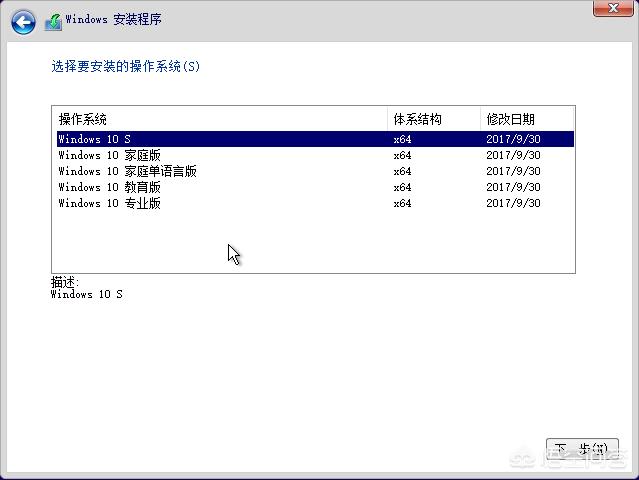Click the Windows 安装程序 window title
The height and width of the screenshot is (480, 639).
coord(113,19)
